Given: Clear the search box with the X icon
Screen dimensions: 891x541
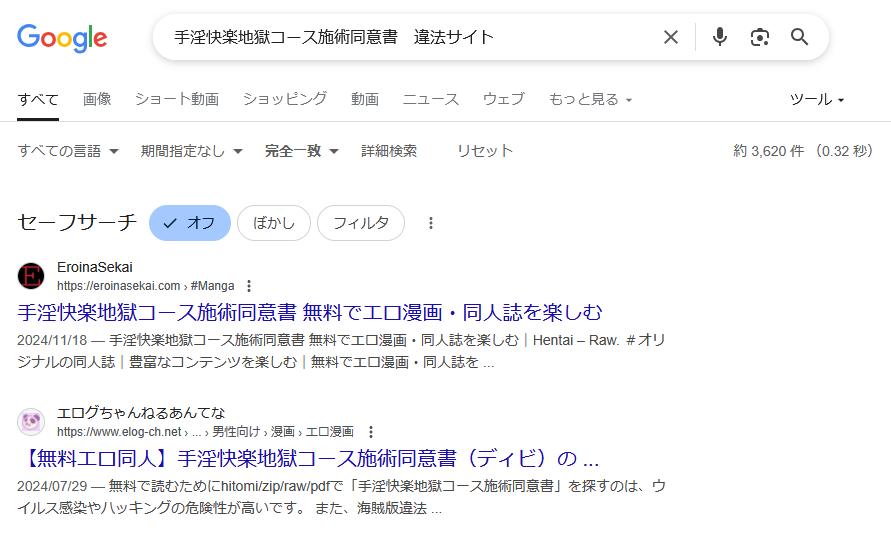Looking at the screenshot, I should click(671, 38).
